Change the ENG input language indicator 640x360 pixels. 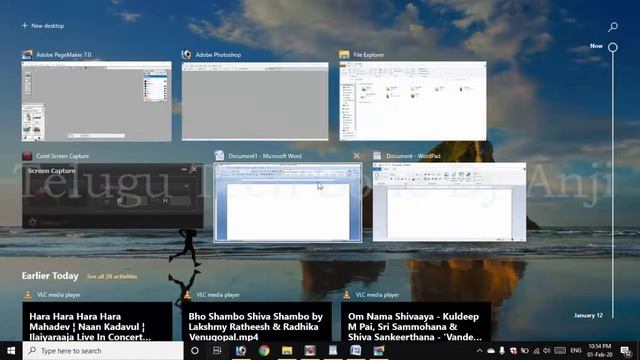576,351
